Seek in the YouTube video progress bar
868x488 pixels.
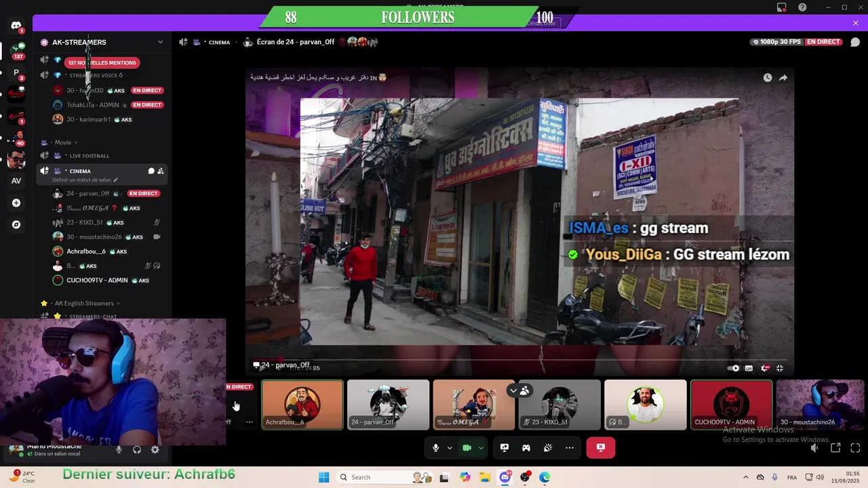click(x=519, y=360)
